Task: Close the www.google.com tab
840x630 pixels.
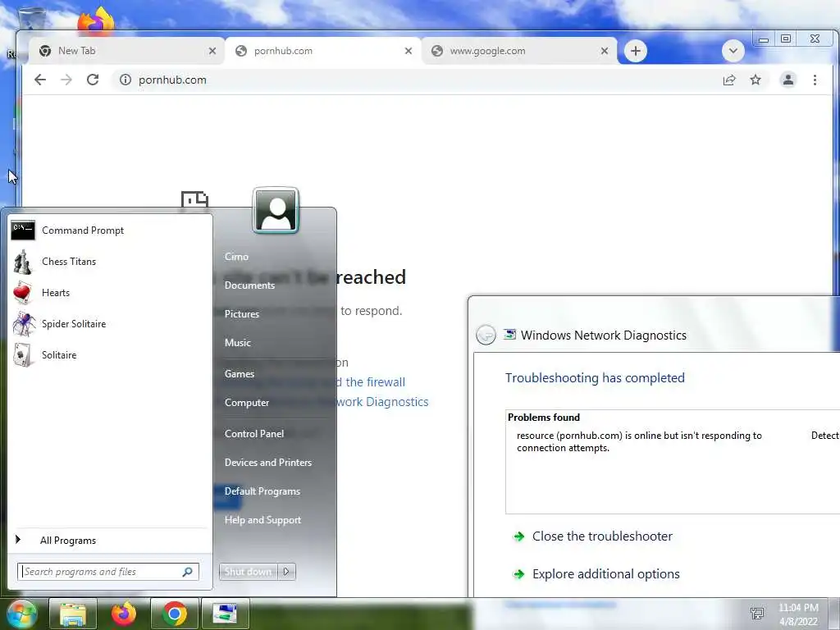Action: click(605, 51)
